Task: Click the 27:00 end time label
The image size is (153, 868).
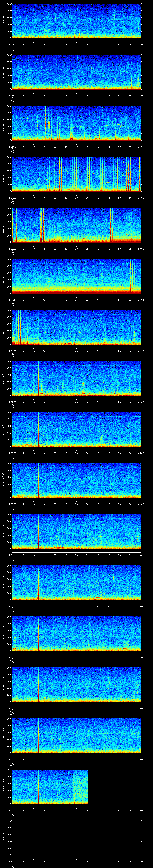Action: point(141,147)
